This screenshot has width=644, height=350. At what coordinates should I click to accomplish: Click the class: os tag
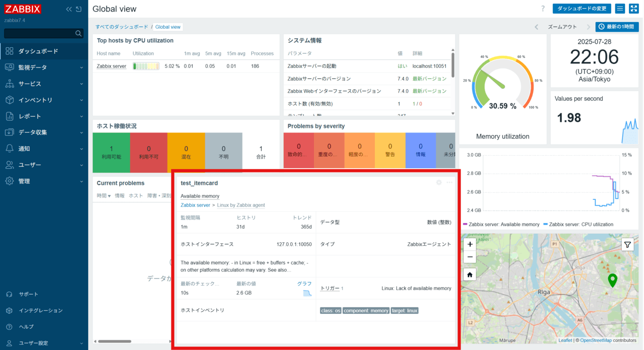331,311
